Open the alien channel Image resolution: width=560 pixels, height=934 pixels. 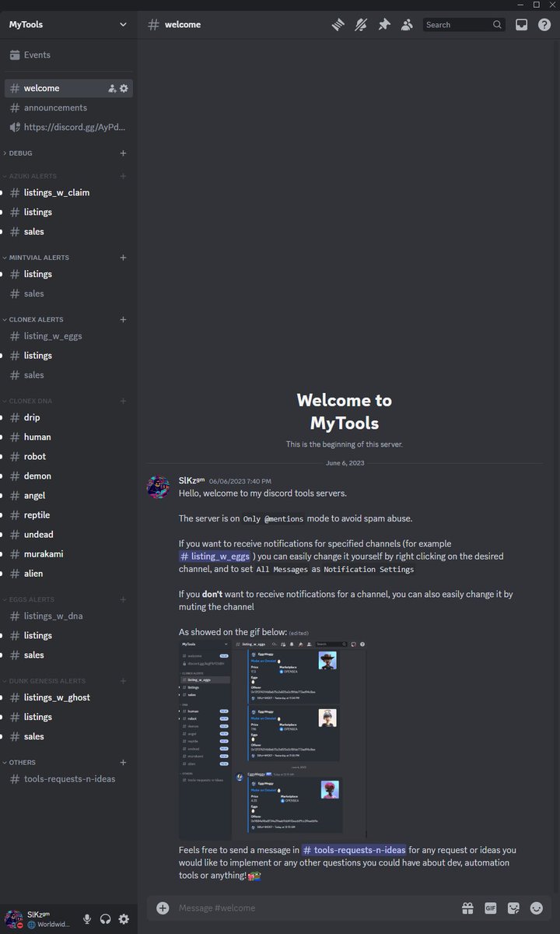68,573
